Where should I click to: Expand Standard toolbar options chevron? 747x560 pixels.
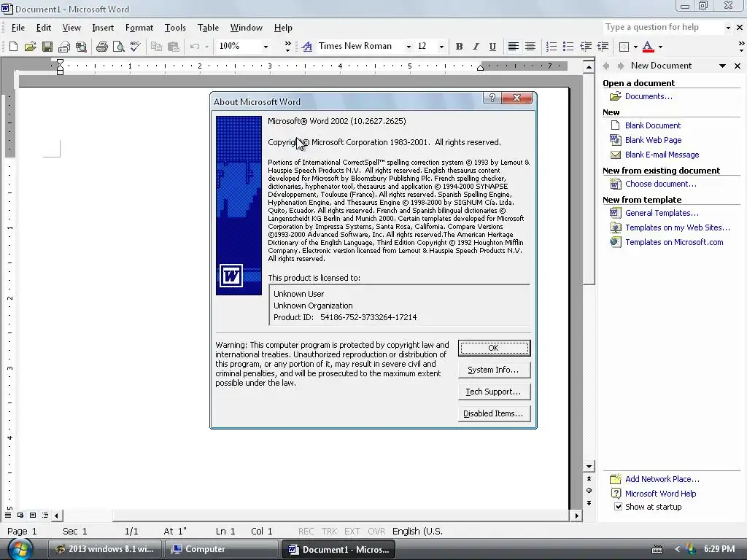287,46
